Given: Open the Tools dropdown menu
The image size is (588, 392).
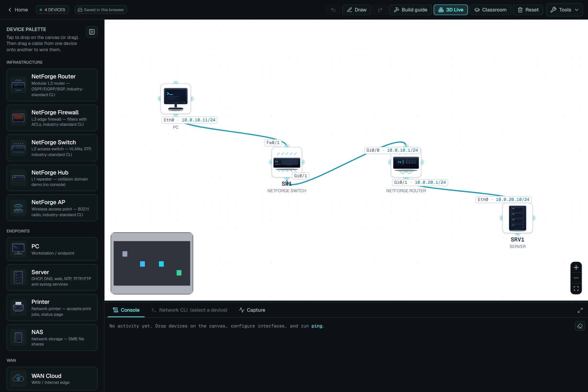Looking at the screenshot, I should (564, 10).
